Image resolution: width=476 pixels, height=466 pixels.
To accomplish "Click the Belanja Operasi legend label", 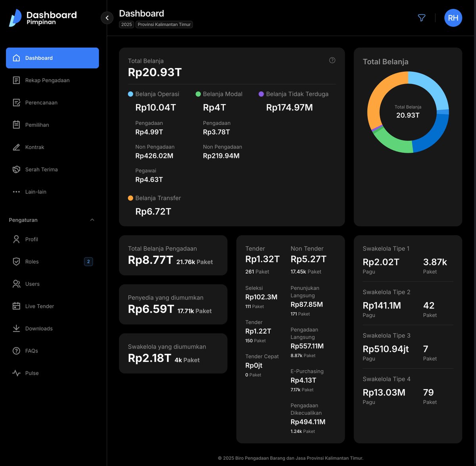I will tap(157, 94).
